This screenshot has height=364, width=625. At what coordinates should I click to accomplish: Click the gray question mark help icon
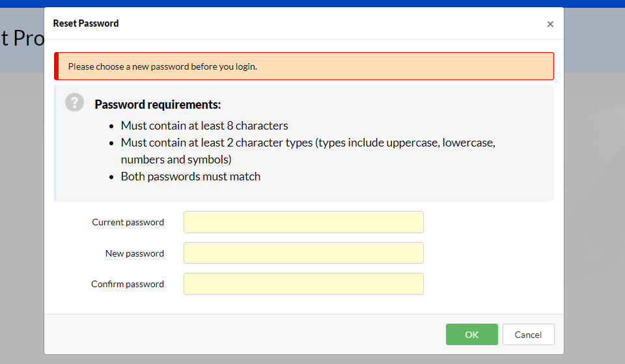pos(74,102)
